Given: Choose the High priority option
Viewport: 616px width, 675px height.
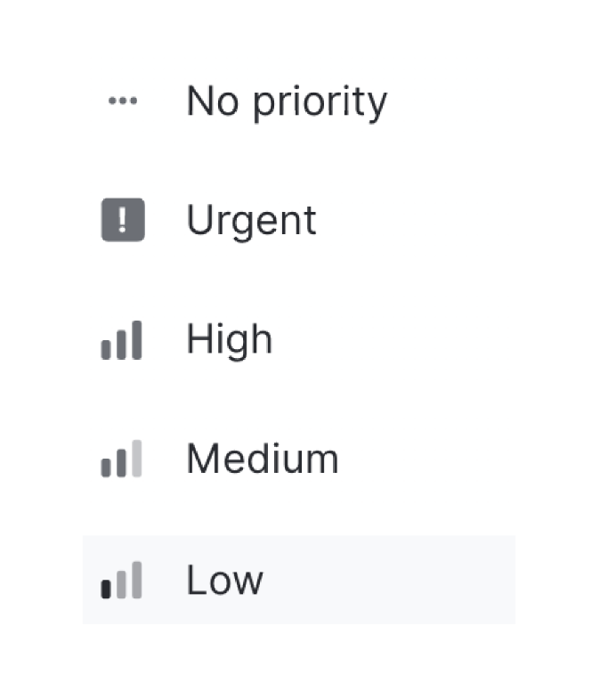Looking at the screenshot, I should pos(229,340).
